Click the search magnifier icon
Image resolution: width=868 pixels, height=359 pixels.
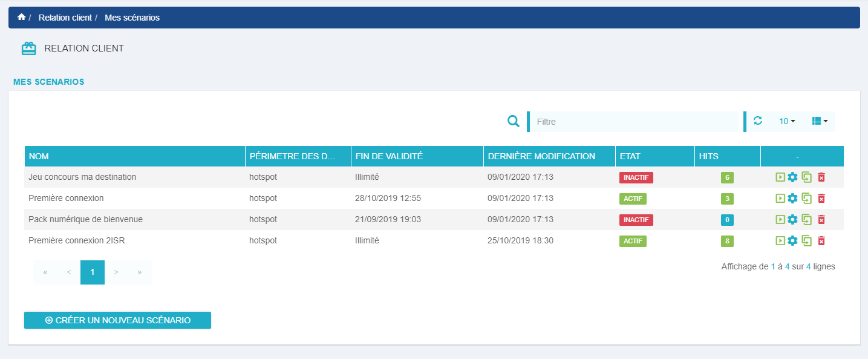[x=514, y=122]
